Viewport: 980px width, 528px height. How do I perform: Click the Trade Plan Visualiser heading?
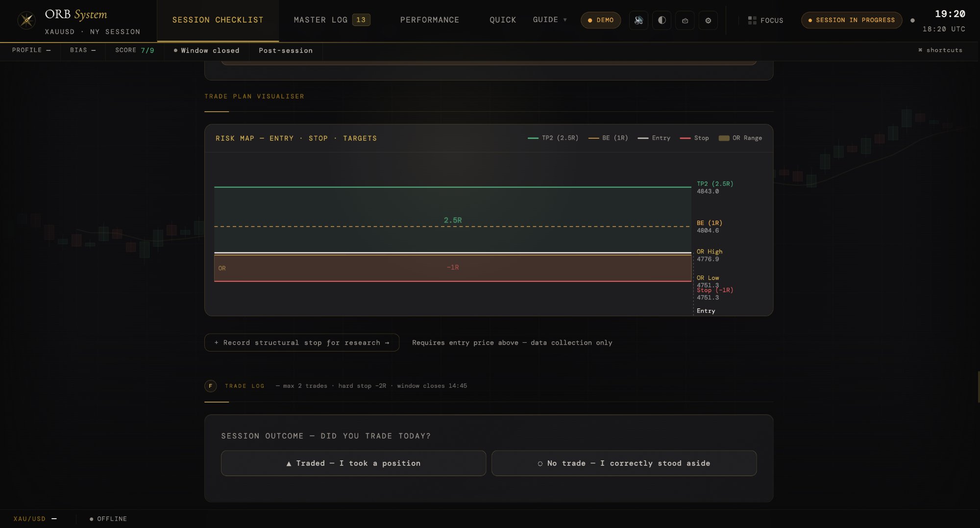pos(254,97)
